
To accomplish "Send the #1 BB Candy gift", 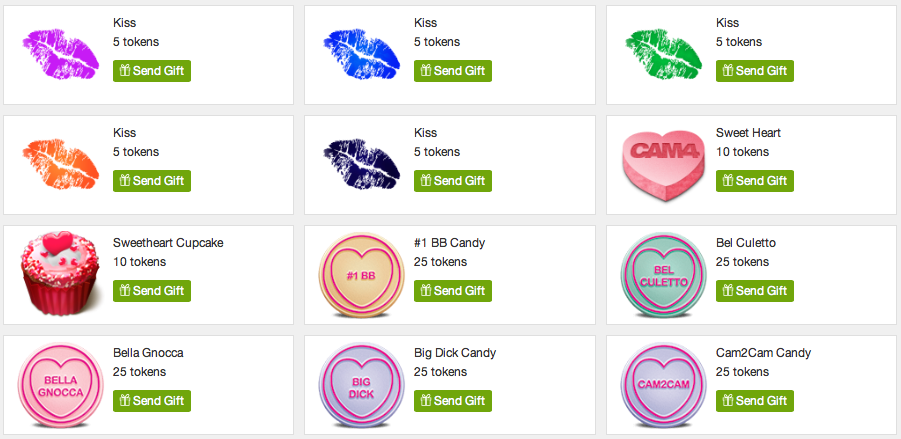I will [453, 291].
